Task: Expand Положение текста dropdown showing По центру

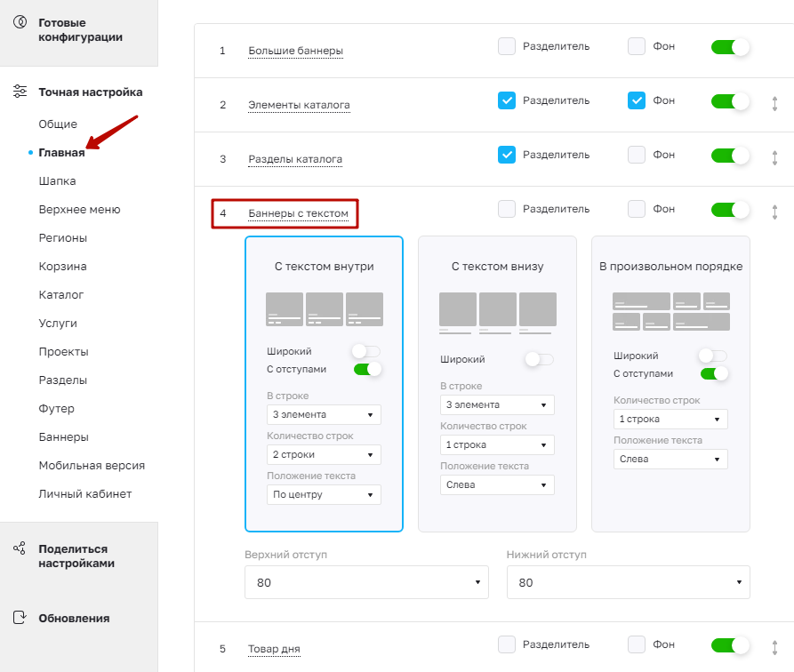Action: (324, 495)
